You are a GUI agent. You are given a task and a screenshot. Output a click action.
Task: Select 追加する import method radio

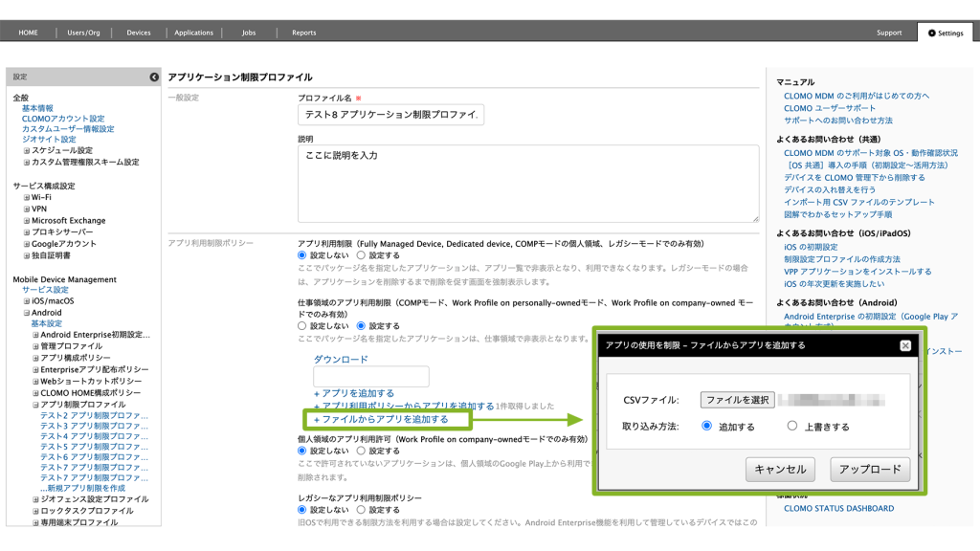tap(707, 427)
